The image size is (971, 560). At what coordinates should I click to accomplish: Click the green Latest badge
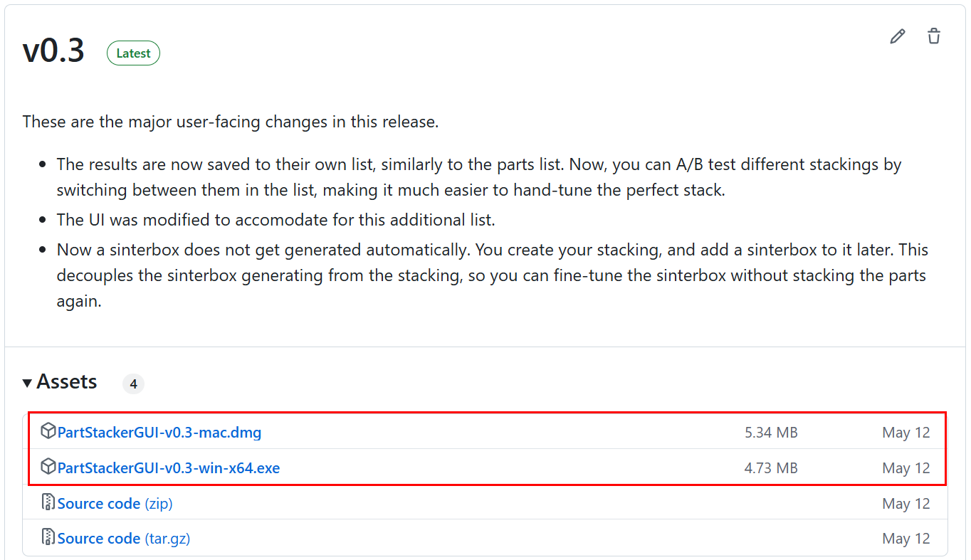click(133, 53)
